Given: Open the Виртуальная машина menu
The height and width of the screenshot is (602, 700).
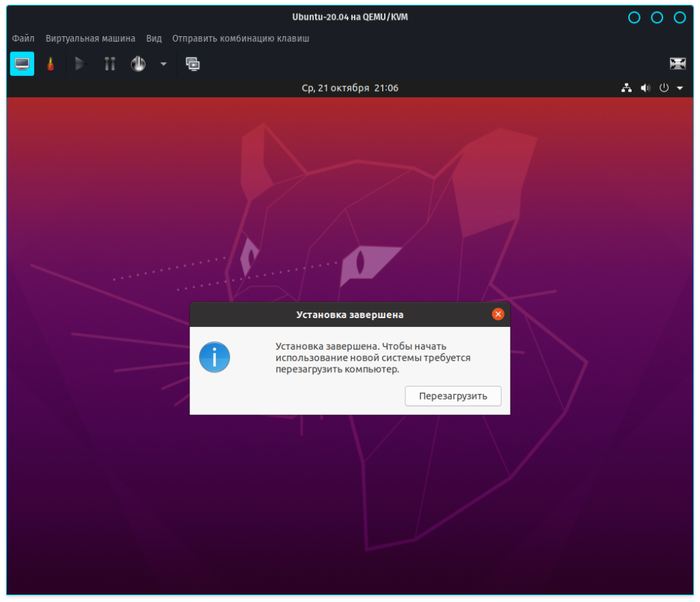Looking at the screenshot, I should (90, 38).
